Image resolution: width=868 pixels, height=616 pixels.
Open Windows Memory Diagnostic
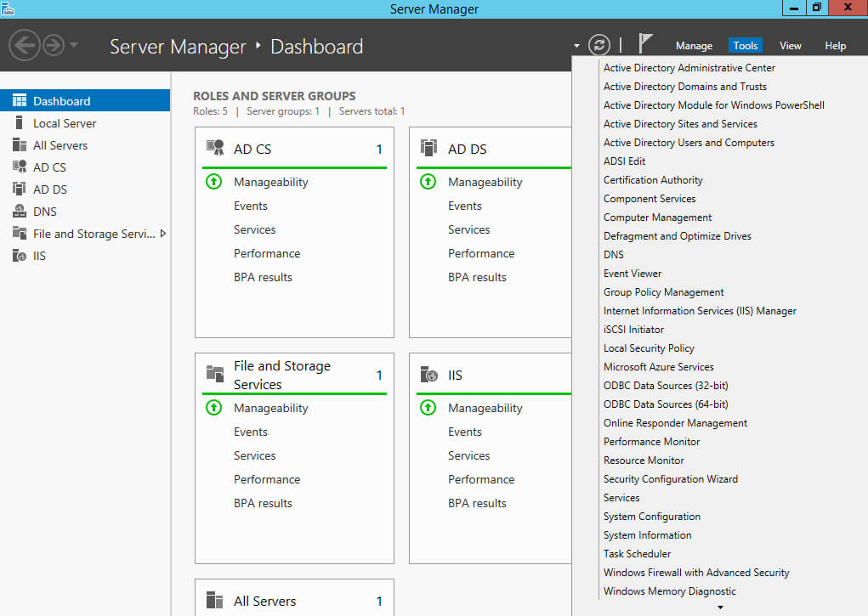coord(670,591)
